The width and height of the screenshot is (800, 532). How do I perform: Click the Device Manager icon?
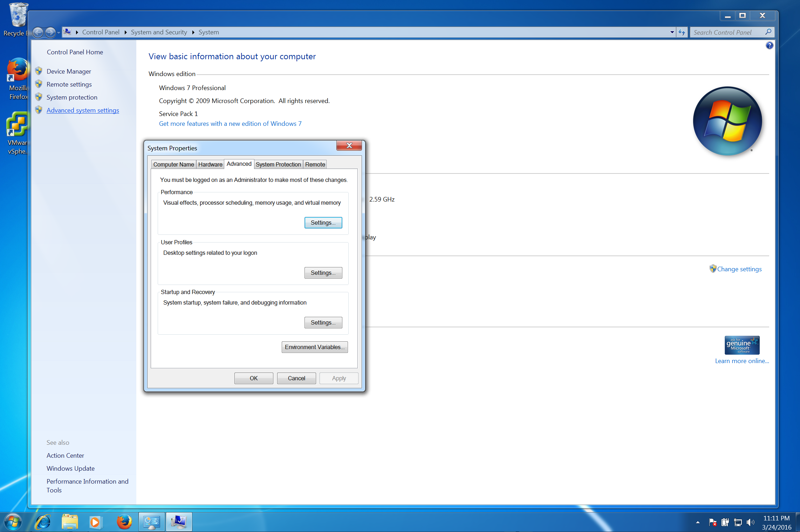click(39, 71)
